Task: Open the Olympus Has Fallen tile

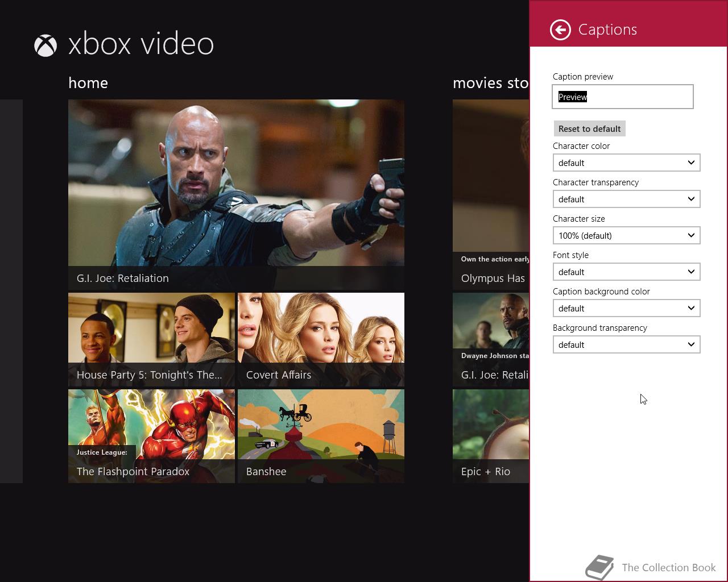Action: (491, 195)
